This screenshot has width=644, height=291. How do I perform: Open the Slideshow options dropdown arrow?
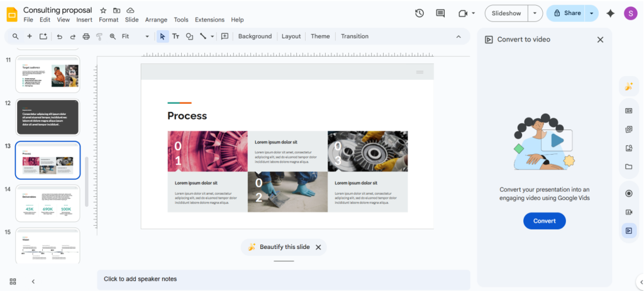[535, 14]
